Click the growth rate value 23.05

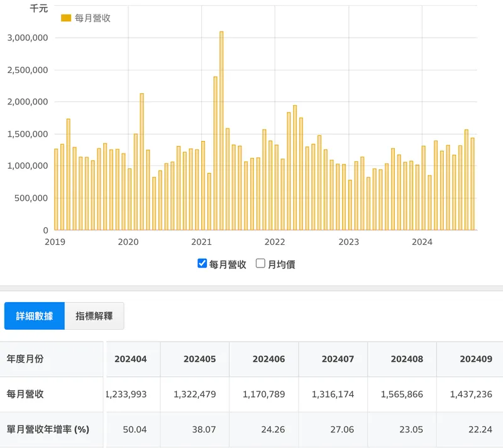[411, 429]
